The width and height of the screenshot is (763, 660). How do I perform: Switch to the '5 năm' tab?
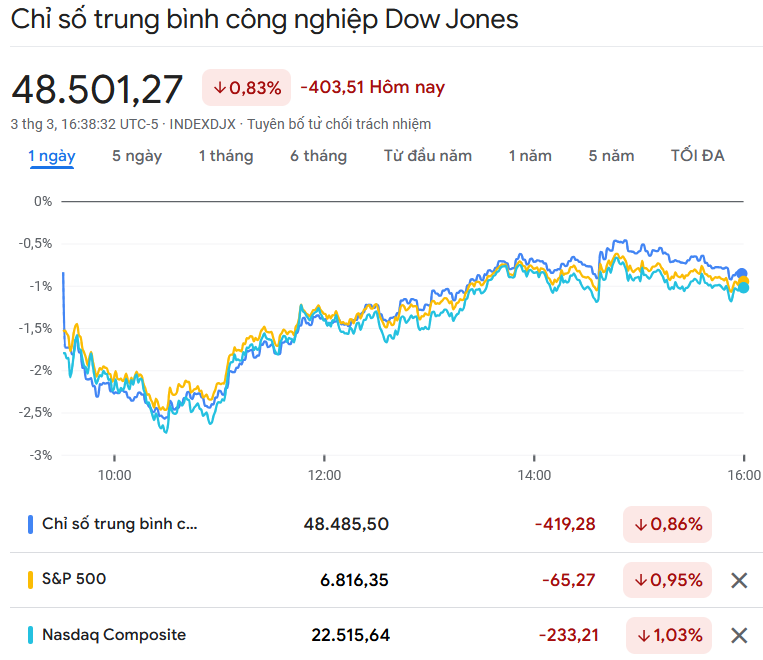click(x=611, y=156)
